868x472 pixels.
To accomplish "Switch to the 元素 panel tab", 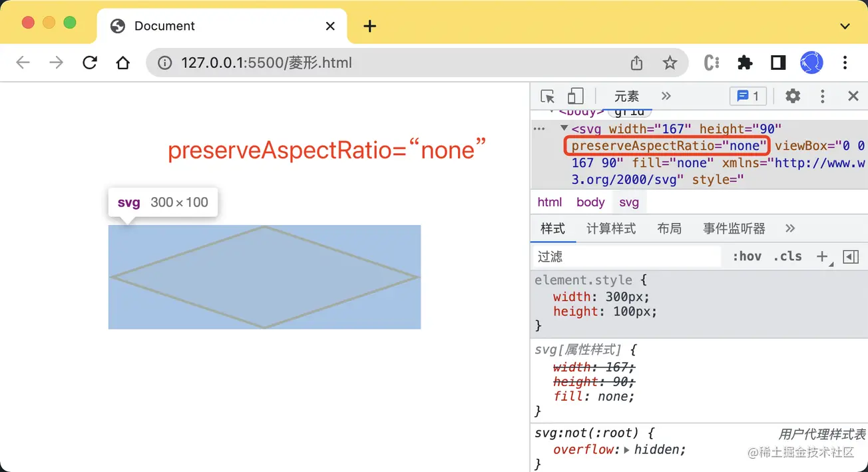I will pyautogui.click(x=626, y=96).
